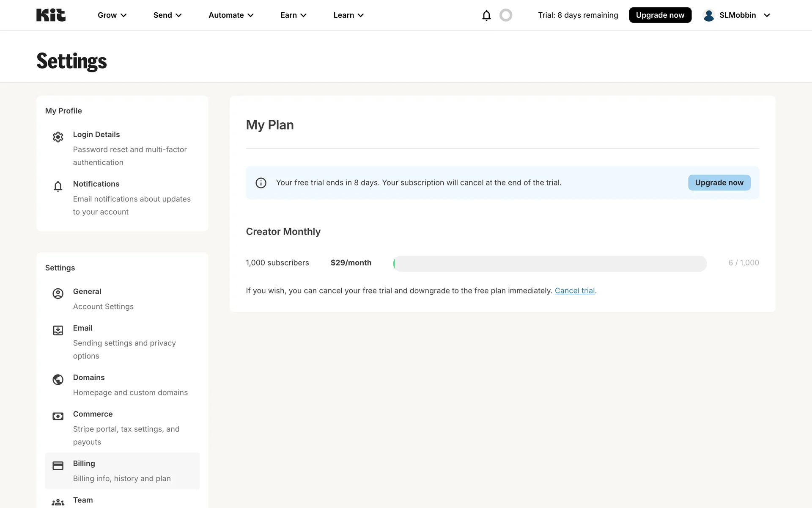Click the subscriber usage progress bar

(550, 263)
